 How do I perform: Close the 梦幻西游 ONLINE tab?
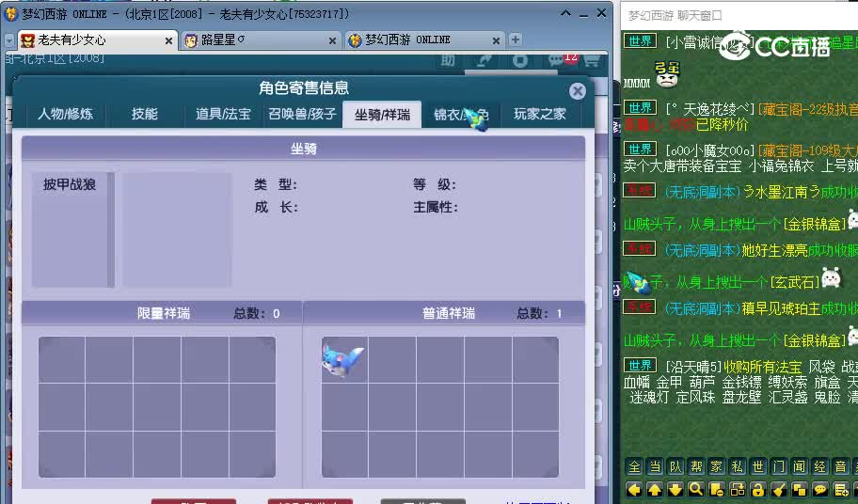[x=496, y=41]
